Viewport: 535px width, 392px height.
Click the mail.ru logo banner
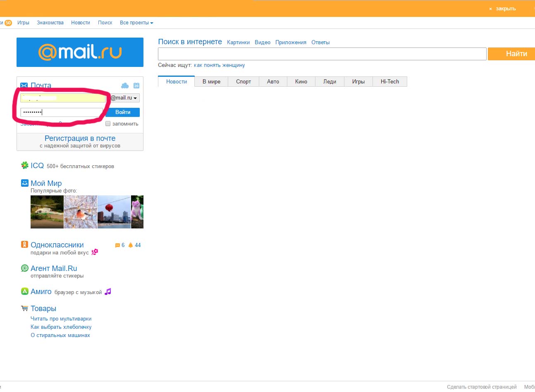pos(80,52)
